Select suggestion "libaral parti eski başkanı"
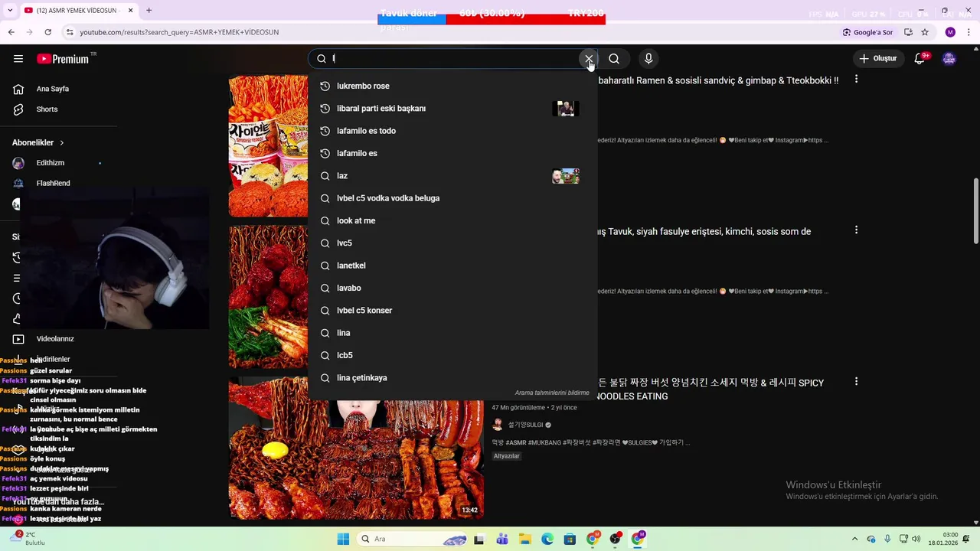The image size is (980, 551). 452,109
